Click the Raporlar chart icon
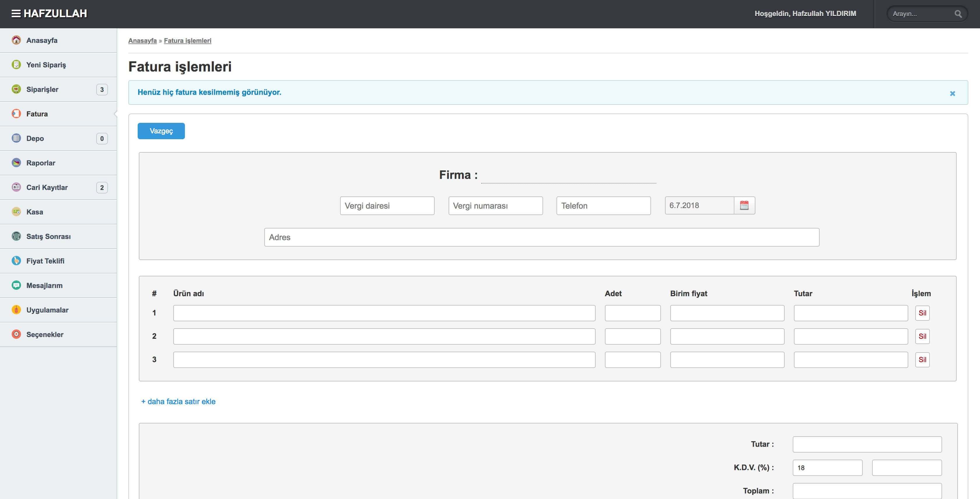 point(16,163)
